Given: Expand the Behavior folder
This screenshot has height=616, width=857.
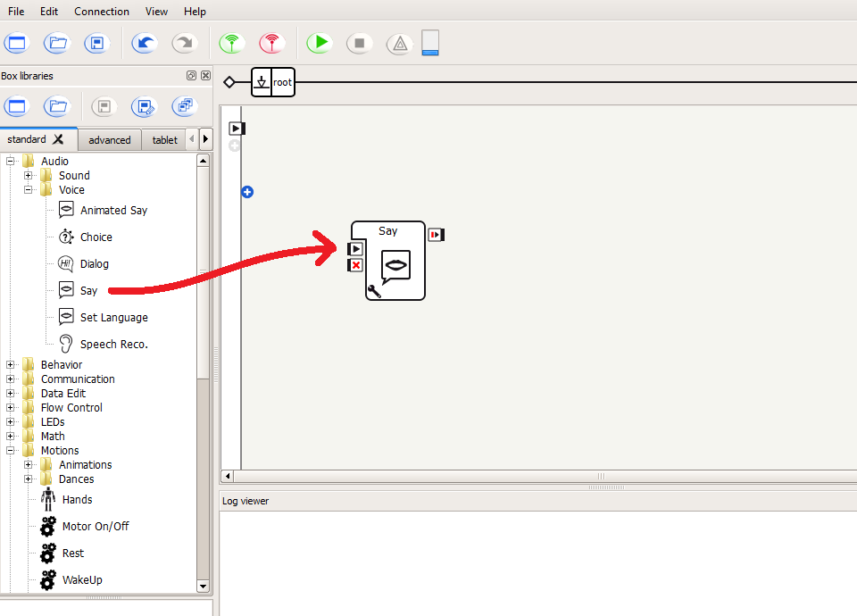Looking at the screenshot, I should coord(11,365).
